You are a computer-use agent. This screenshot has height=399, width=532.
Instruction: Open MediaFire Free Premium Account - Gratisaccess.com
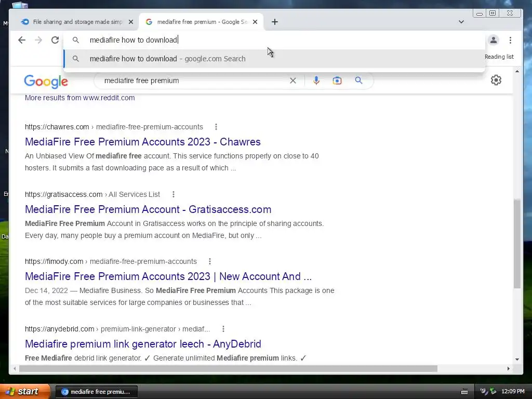[x=148, y=209]
